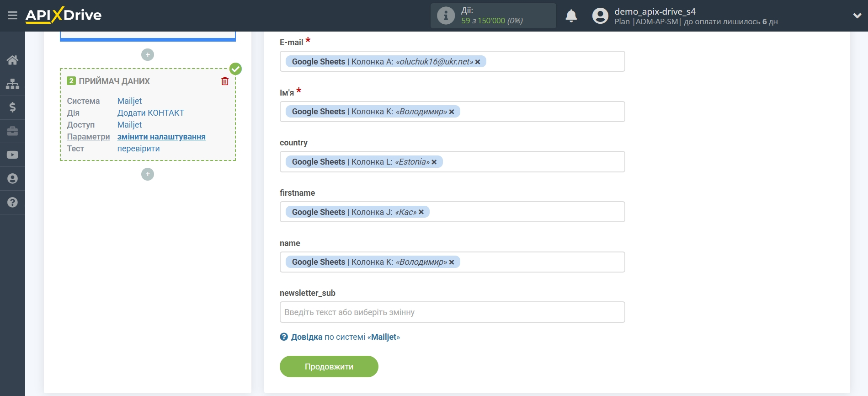The image size is (868, 396).
Task: Open the profile sidebar icon
Action: (x=12, y=179)
